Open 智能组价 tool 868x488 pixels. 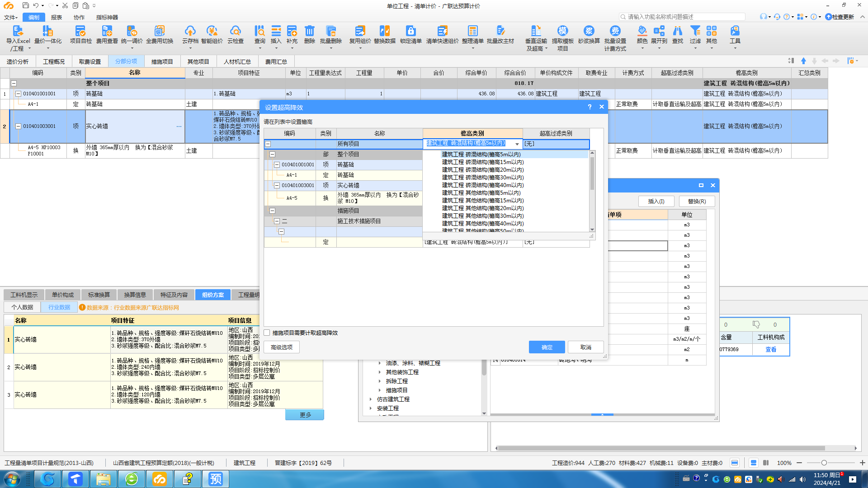pyautogui.click(x=212, y=34)
